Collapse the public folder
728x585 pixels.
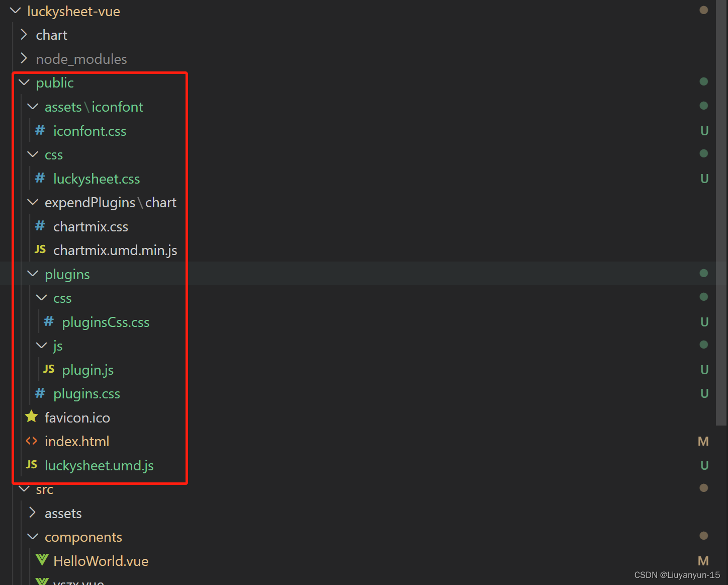tap(24, 82)
